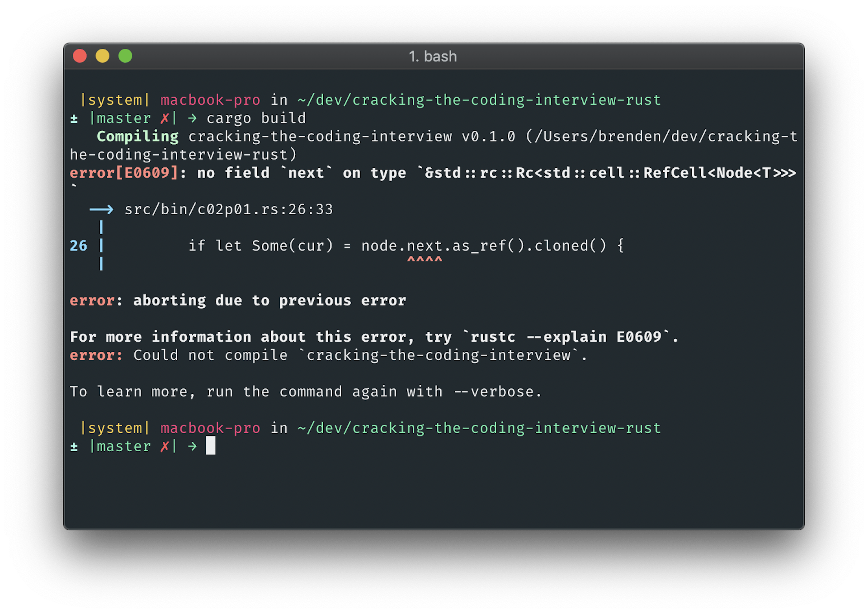868x614 pixels.
Task: Select the 1. bash title tab
Action: (433, 56)
